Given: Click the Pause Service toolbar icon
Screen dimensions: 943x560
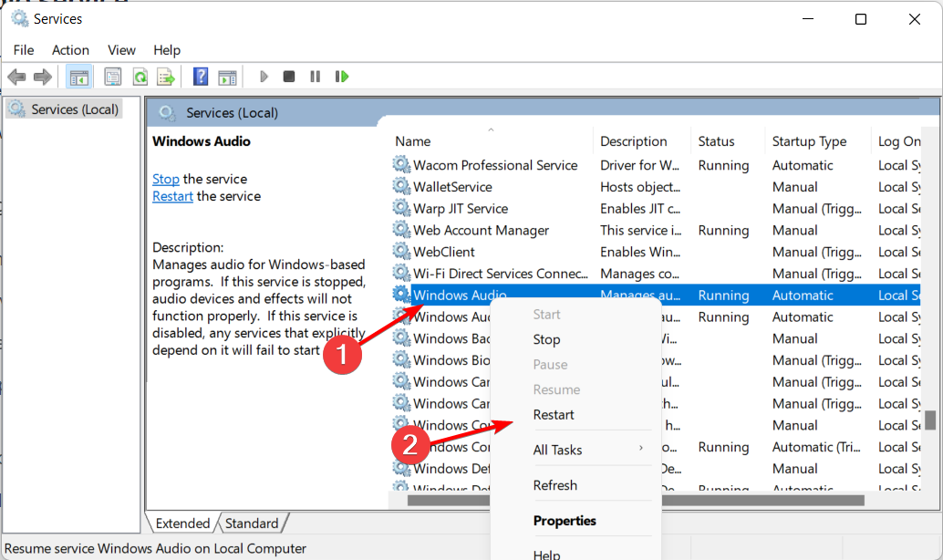Looking at the screenshot, I should tap(316, 77).
